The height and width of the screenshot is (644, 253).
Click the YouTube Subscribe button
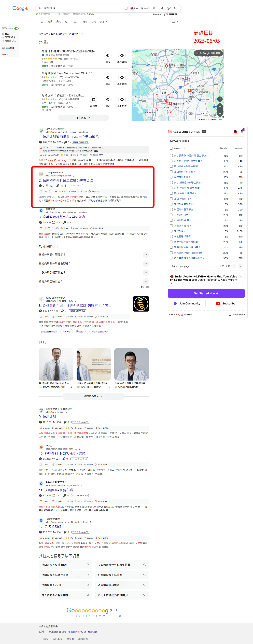(x=226, y=303)
